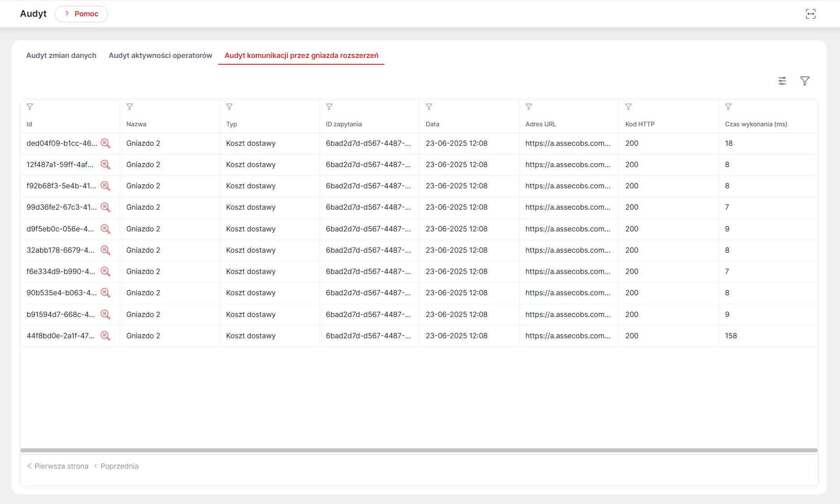The image size is (840, 504).
Task: Filter the Kod HTTP column
Action: tap(629, 107)
